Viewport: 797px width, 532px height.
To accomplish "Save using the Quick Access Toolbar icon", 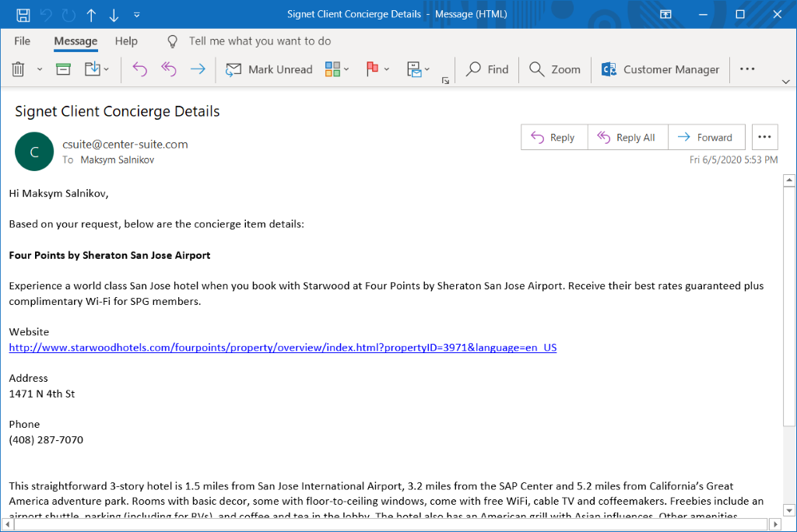I will pyautogui.click(x=22, y=14).
